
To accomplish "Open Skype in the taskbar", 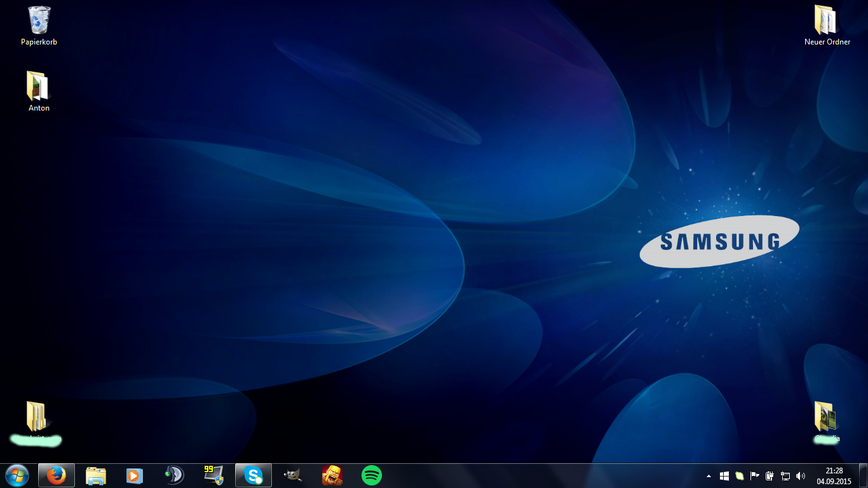I will coord(254,475).
